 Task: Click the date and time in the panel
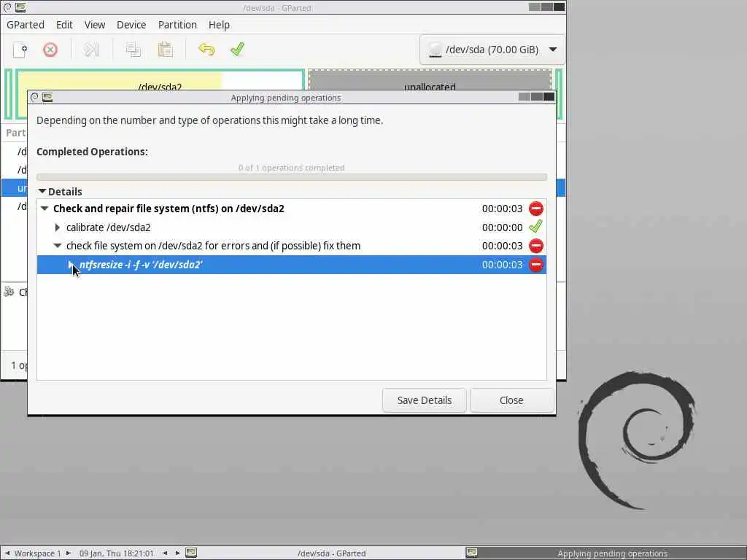[x=117, y=553]
